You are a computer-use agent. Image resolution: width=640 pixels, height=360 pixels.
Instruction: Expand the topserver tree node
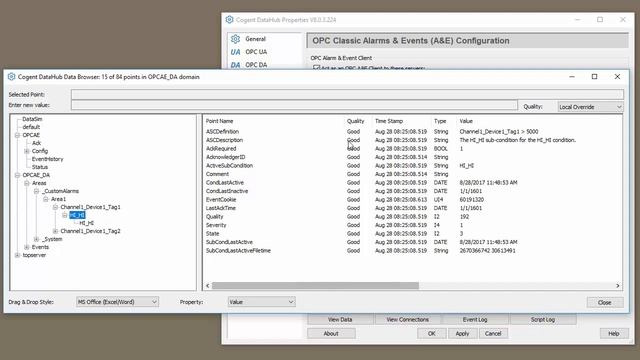tap(18, 255)
